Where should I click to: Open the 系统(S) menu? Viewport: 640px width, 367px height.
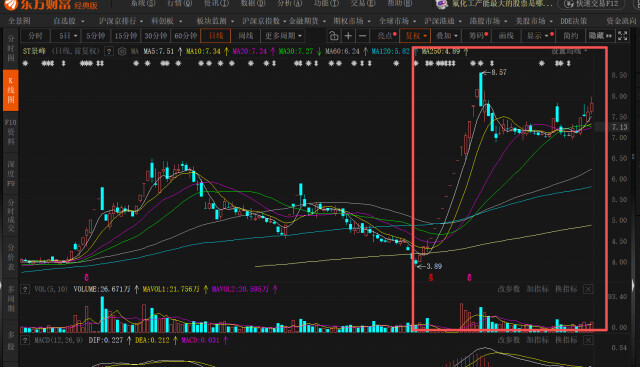143,4
